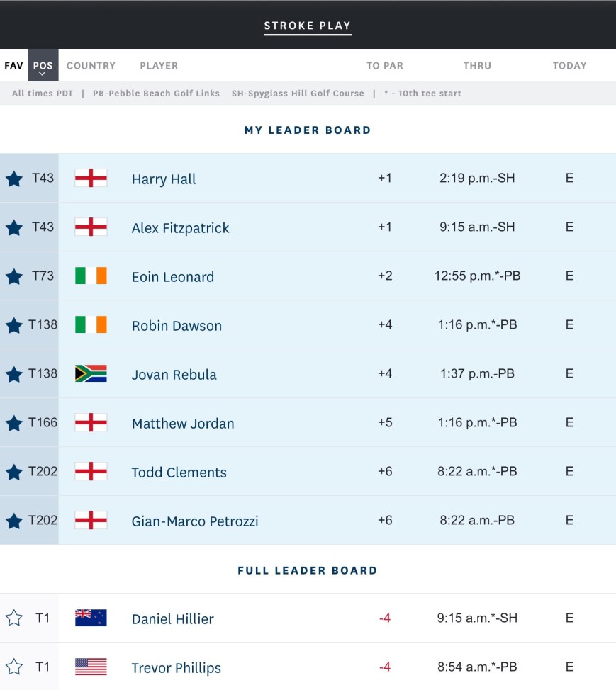Remove Eoin Leonard from favorites
Screen dimensions: 616x690
(x=14, y=277)
